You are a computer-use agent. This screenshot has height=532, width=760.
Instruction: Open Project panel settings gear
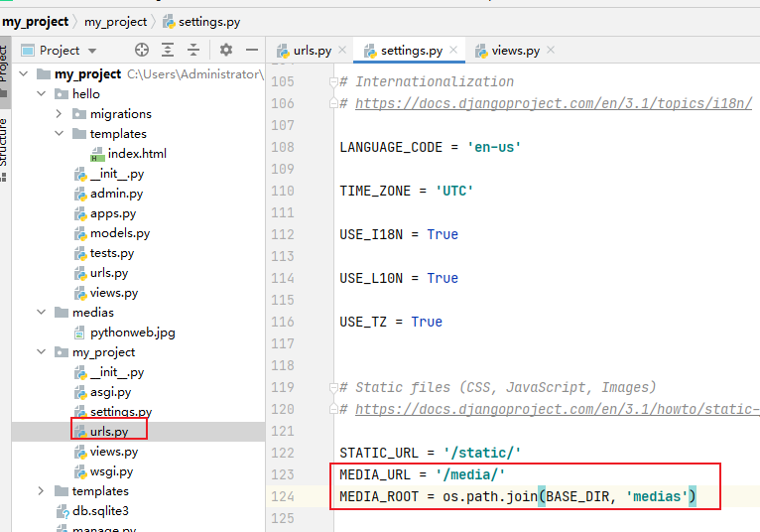(226, 50)
